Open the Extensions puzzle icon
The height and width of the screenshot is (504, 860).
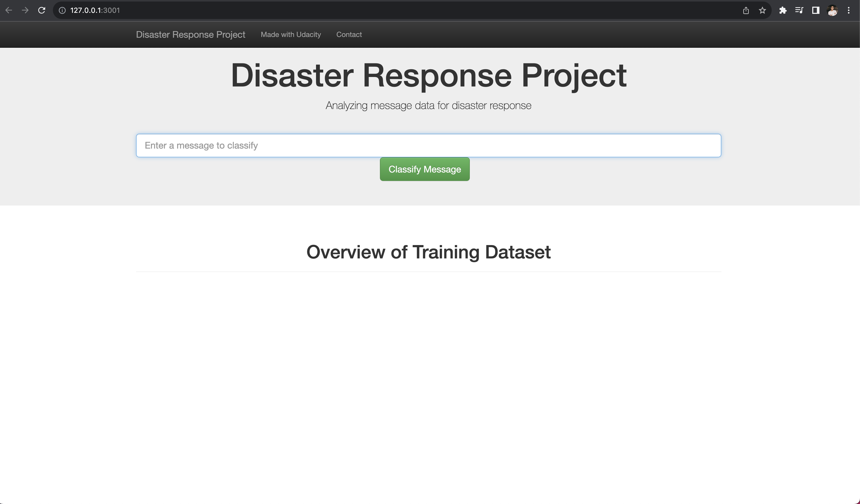(x=783, y=10)
